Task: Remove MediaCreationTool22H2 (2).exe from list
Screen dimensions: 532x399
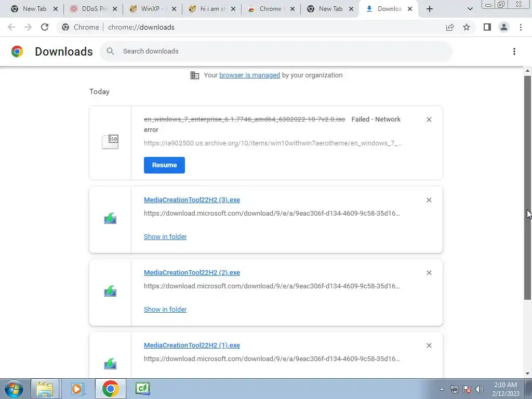Action: pos(429,273)
